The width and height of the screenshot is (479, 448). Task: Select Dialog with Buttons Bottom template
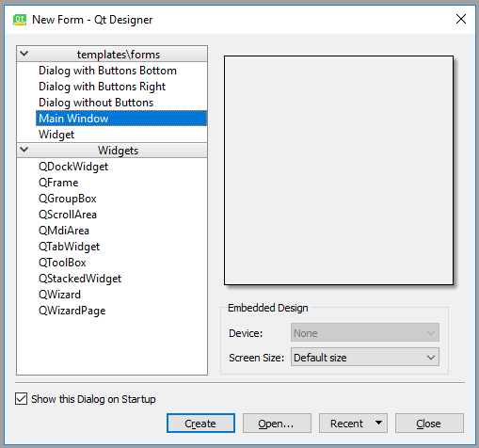[x=107, y=71]
